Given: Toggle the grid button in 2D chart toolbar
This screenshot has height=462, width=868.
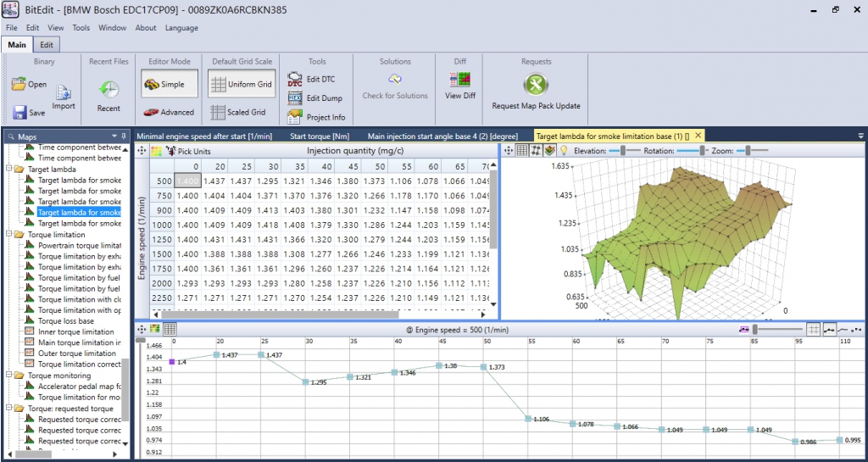Looking at the screenshot, I should (x=170, y=329).
